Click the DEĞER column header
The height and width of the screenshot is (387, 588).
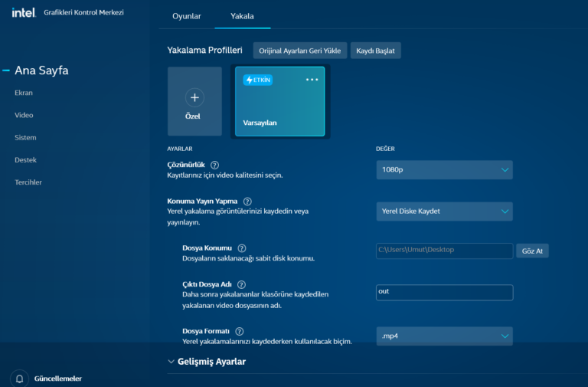[385, 149]
